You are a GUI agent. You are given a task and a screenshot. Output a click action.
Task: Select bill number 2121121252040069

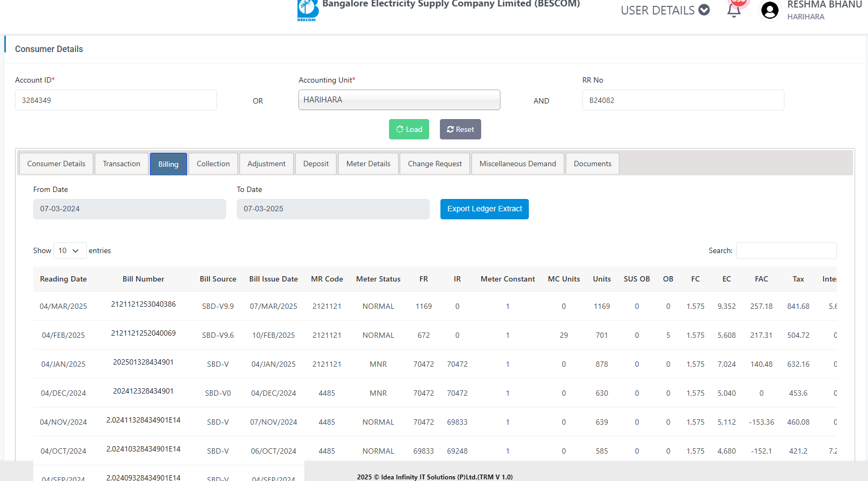point(143,333)
